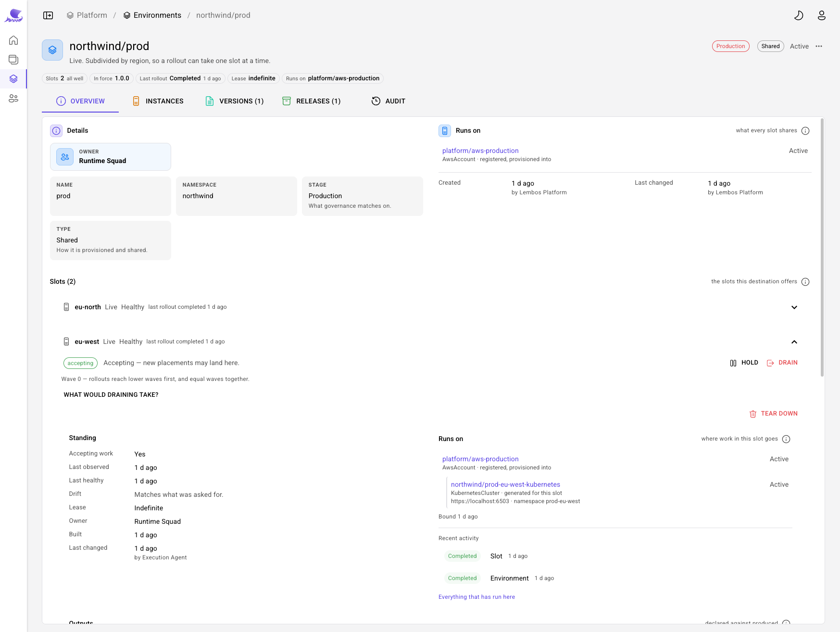Open the user account icon
The image size is (840, 632).
tap(822, 15)
